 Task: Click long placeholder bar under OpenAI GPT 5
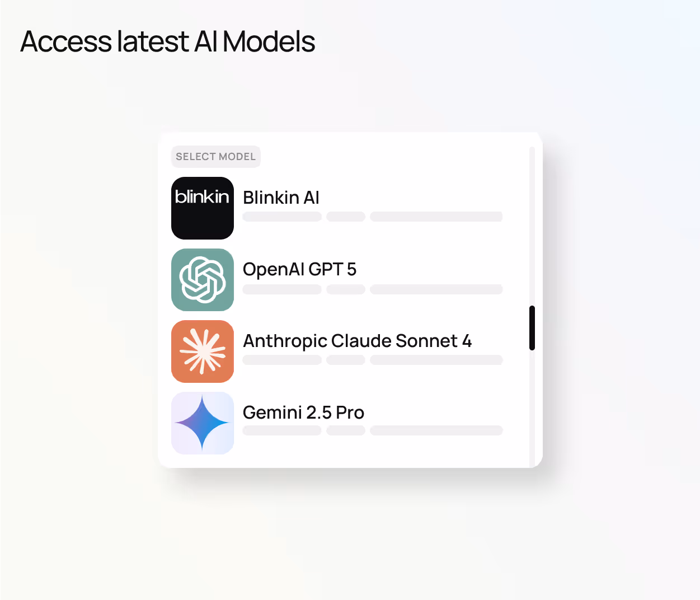pos(436,289)
